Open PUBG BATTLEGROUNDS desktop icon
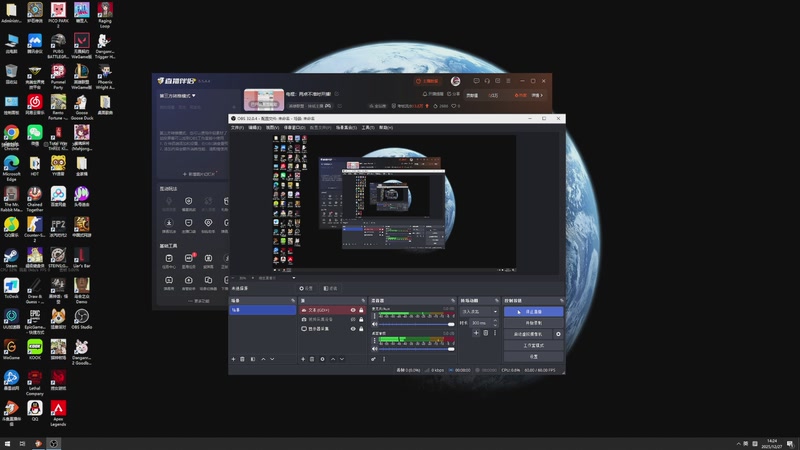 point(58,46)
